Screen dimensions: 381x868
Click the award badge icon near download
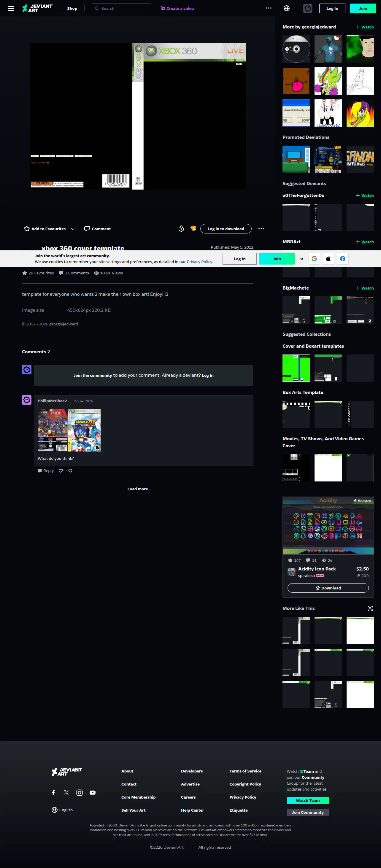click(181, 229)
